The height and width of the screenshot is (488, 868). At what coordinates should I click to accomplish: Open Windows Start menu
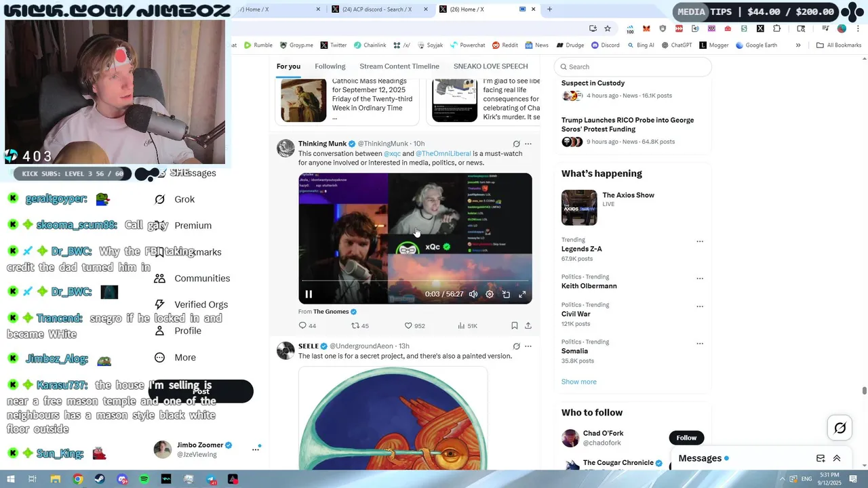tap(11, 479)
